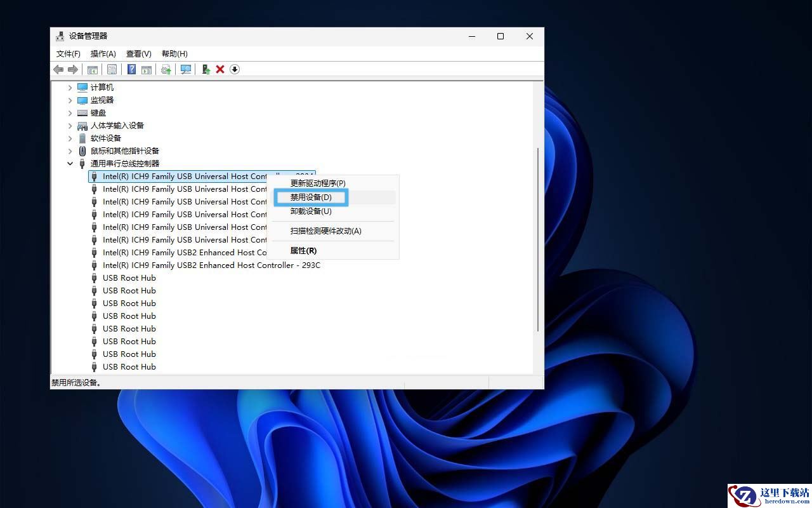The height and width of the screenshot is (508, 812).
Task: Click the gear with green arrow toolbar icon
Action: click(166, 69)
